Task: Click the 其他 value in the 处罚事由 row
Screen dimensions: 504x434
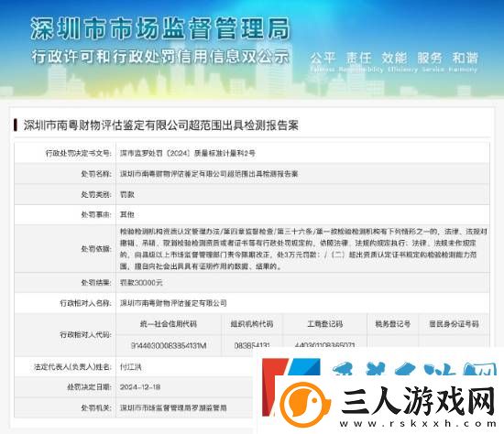Action: (127, 214)
